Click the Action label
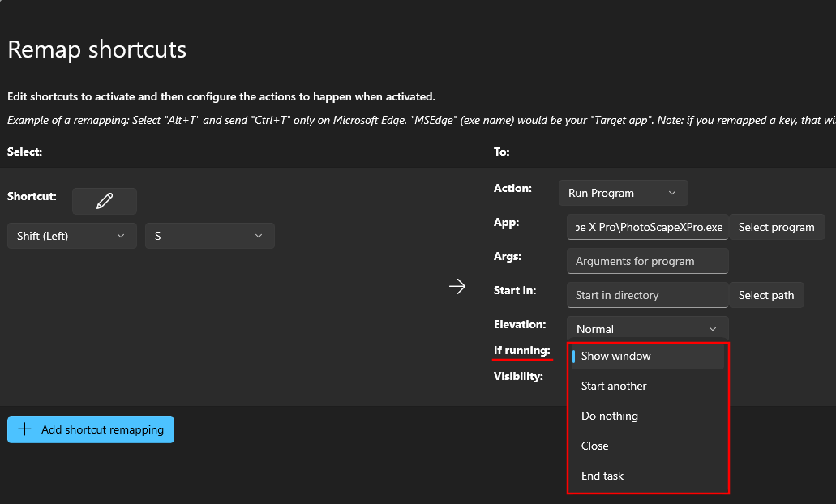Screen dimensions: 836x504 (x=512, y=188)
